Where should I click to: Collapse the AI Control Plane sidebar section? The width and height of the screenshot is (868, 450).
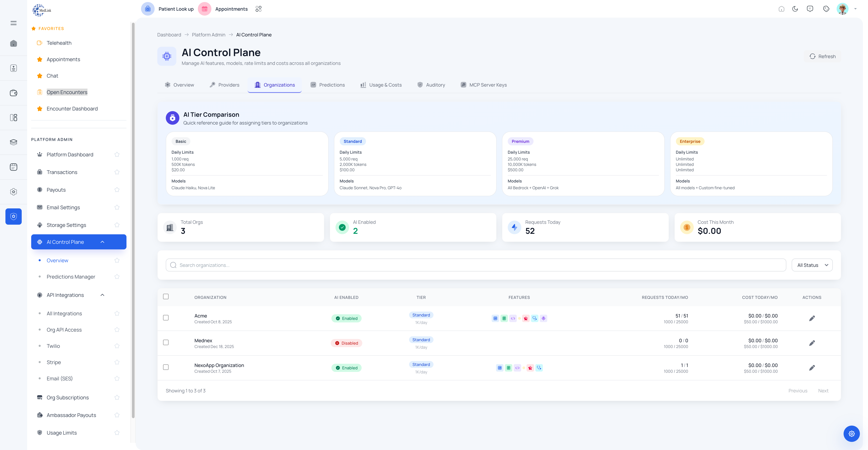click(102, 241)
